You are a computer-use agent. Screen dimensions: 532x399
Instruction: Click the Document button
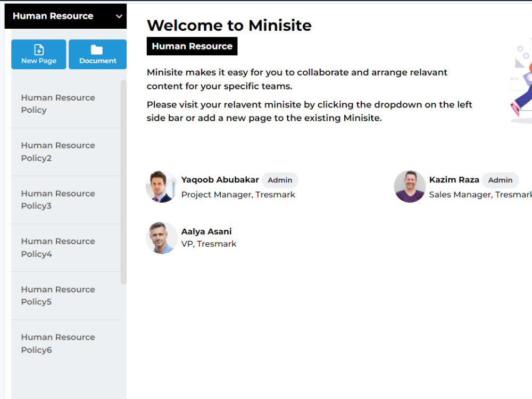(97, 54)
